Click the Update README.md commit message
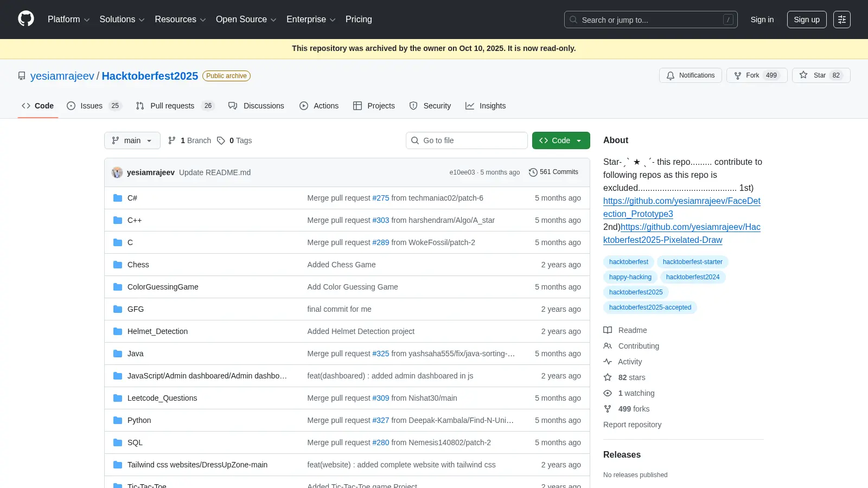This screenshot has height=488, width=868. pos(215,172)
